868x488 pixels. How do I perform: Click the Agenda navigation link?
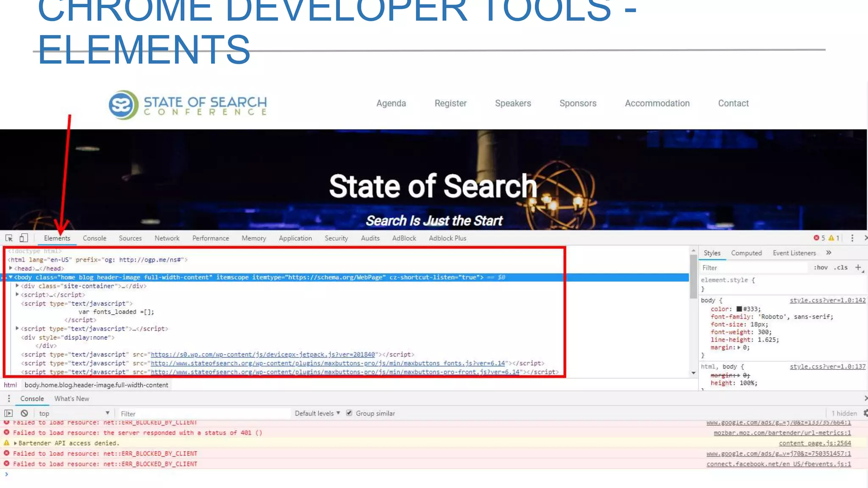pos(391,103)
